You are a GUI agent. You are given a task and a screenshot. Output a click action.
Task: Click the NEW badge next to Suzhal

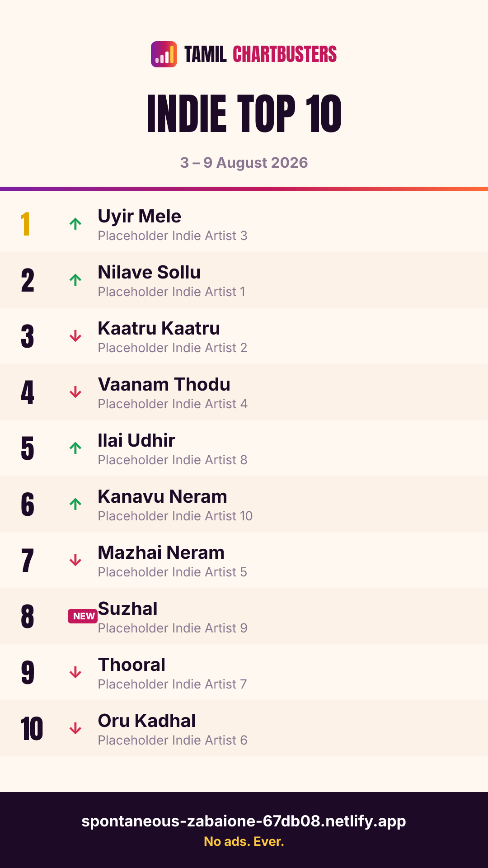click(x=83, y=616)
